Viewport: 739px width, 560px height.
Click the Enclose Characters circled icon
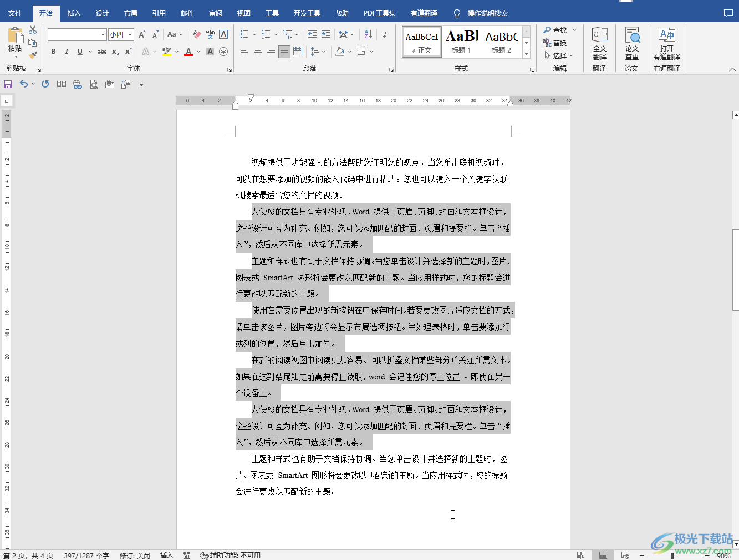tap(223, 52)
